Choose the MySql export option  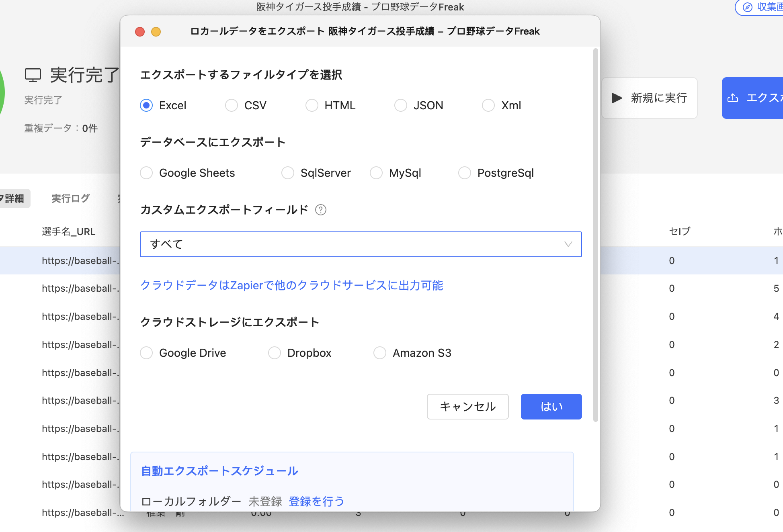[x=376, y=173]
